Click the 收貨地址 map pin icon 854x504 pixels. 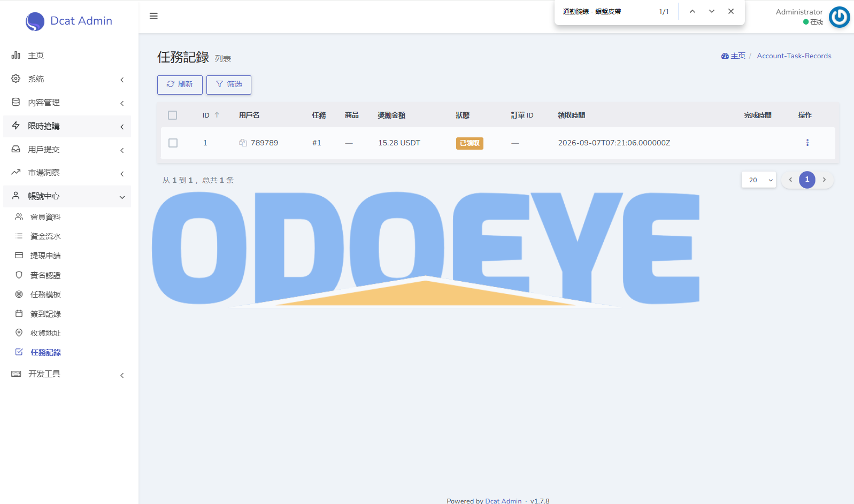tap(19, 332)
